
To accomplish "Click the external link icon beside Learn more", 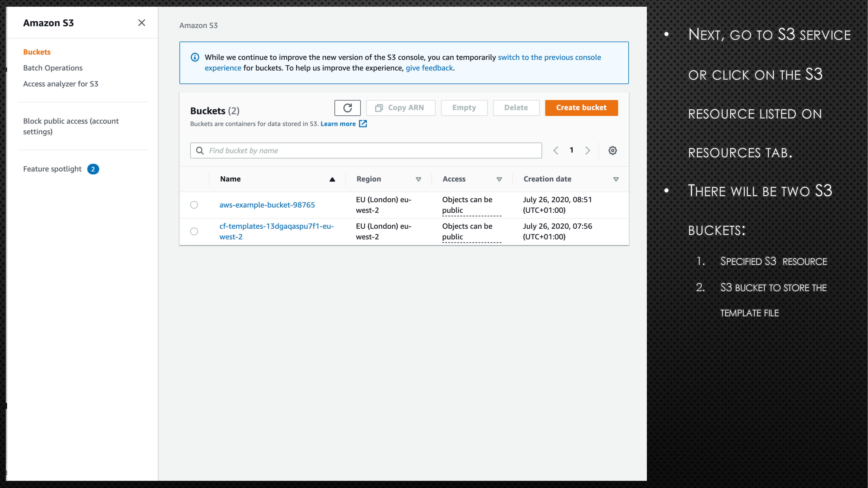I will tap(363, 124).
